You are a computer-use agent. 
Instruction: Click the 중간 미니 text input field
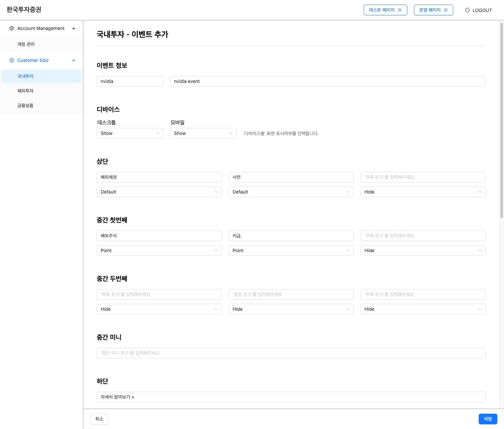click(291, 353)
